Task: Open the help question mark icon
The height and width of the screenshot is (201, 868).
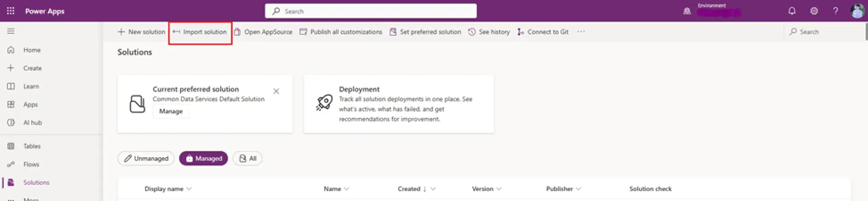Action: tap(835, 11)
